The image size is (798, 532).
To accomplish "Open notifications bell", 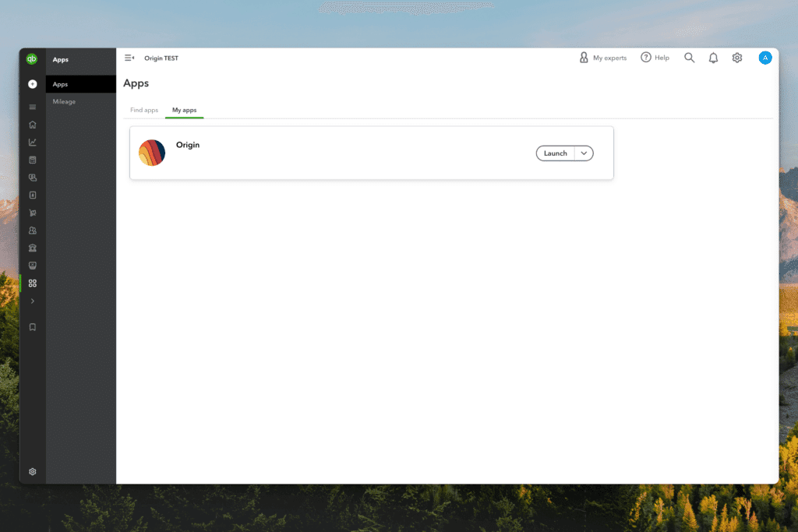I will coord(713,58).
